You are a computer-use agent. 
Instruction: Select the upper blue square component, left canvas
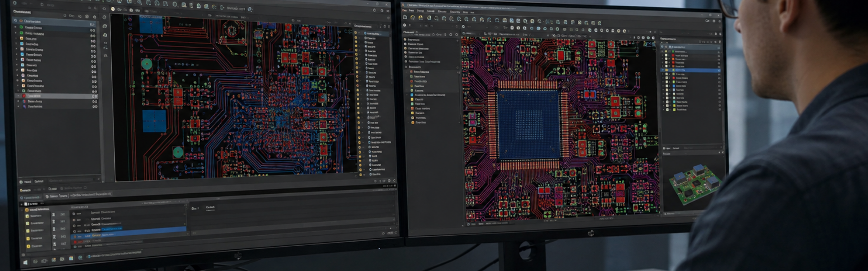151,25
